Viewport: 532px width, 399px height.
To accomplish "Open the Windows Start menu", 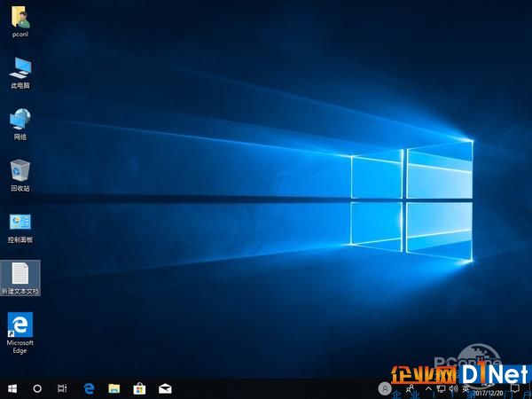I will click(x=12, y=388).
